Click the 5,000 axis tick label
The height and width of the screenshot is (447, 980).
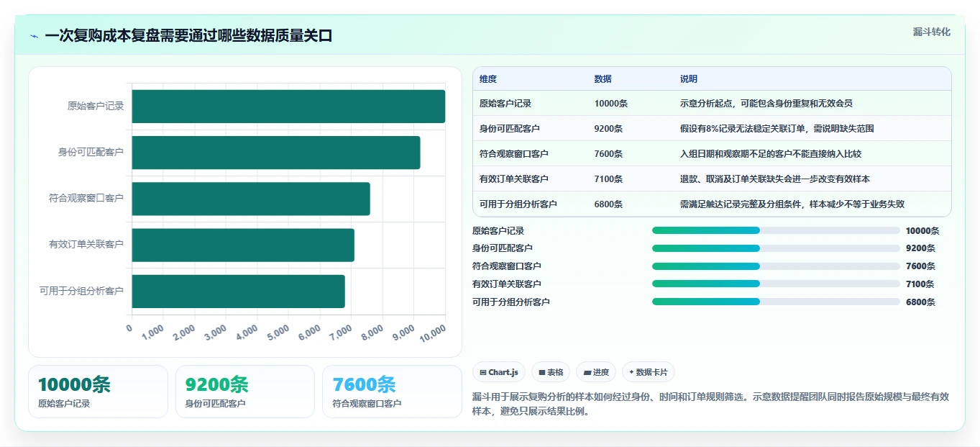[x=277, y=333]
